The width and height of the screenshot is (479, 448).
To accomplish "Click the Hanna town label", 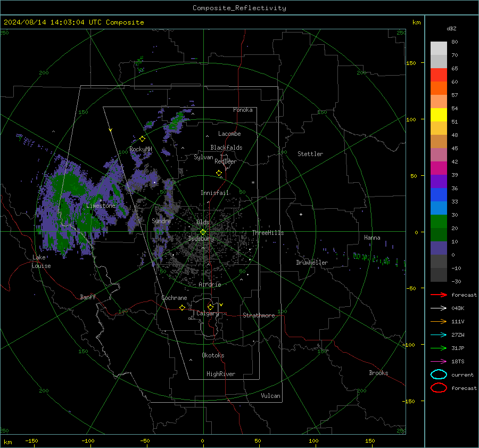I will click(372, 238).
